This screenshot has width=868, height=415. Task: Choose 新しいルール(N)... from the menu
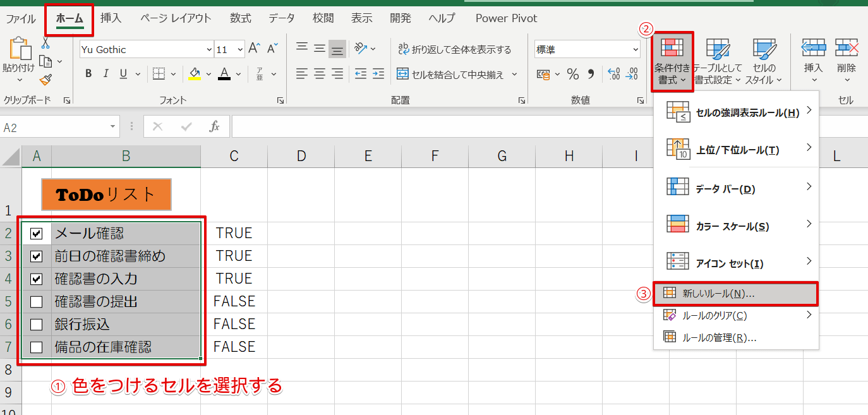click(736, 294)
